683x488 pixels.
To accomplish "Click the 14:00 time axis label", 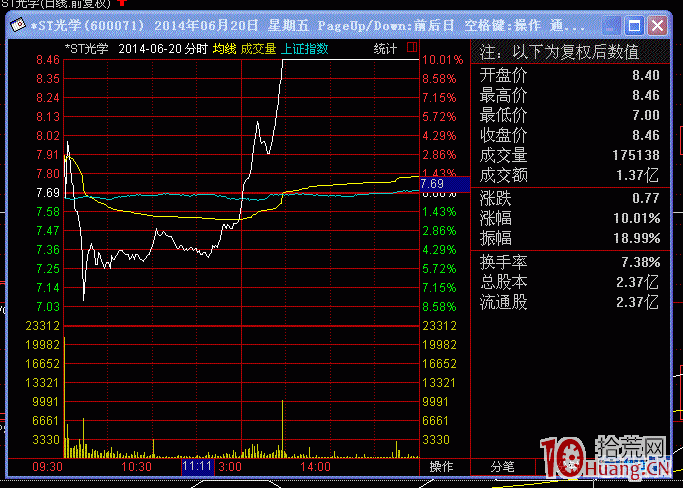I will pyautogui.click(x=315, y=467).
